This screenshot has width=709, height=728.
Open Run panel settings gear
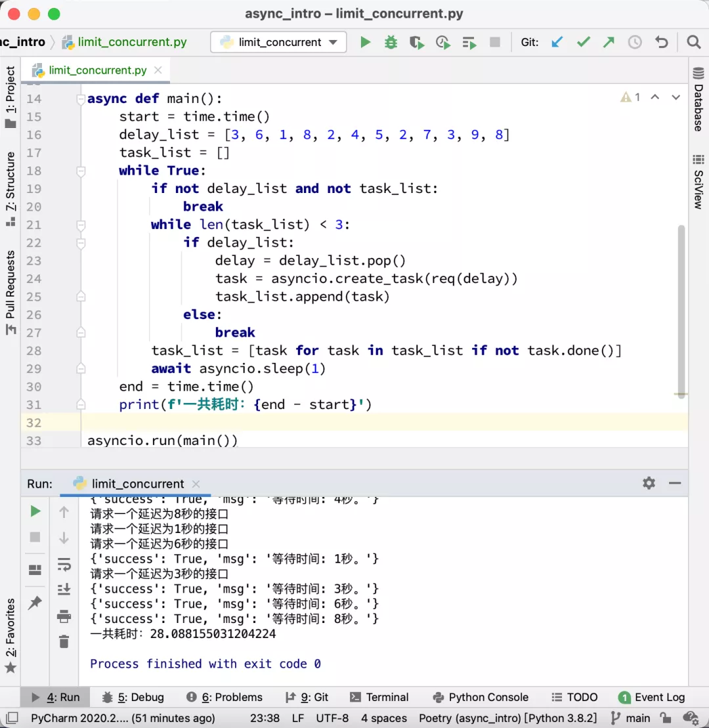(649, 483)
